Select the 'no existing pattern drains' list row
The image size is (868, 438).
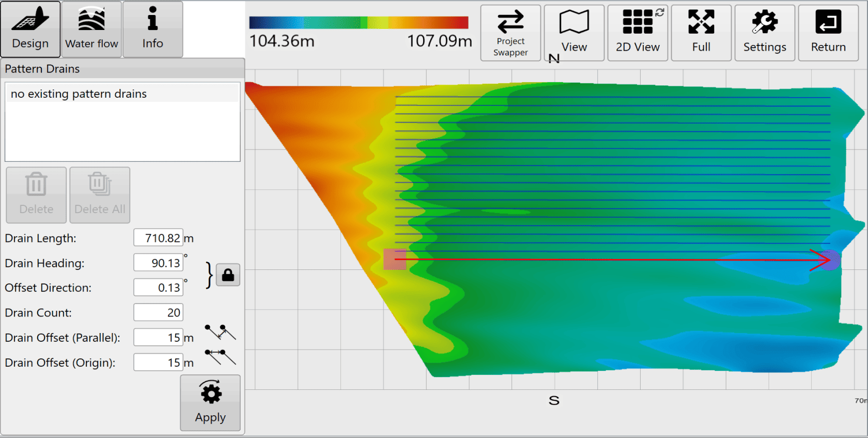(122, 94)
